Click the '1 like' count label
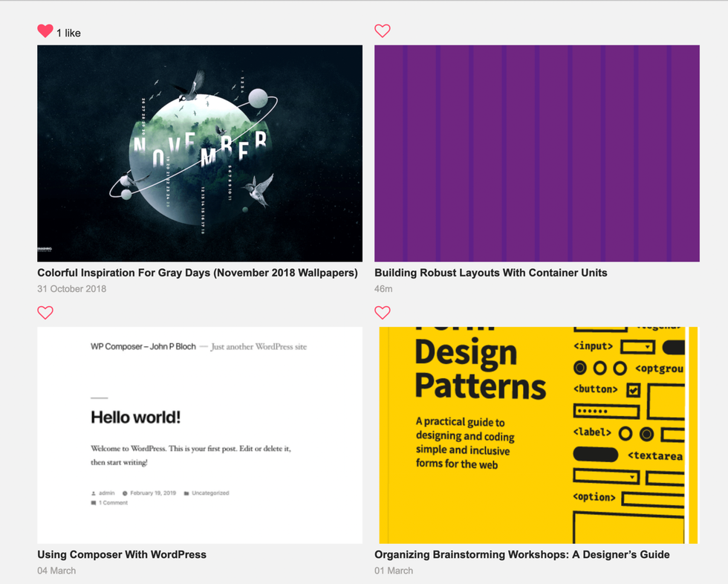The width and height of the screenshot is (728, 584). coord(68,33)
